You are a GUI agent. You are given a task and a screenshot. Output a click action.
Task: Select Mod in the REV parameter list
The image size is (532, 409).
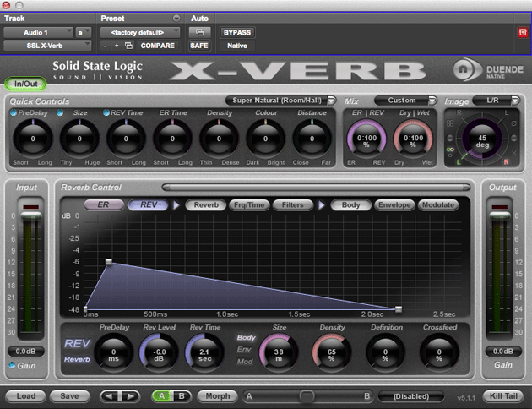(x=245, y=362)
